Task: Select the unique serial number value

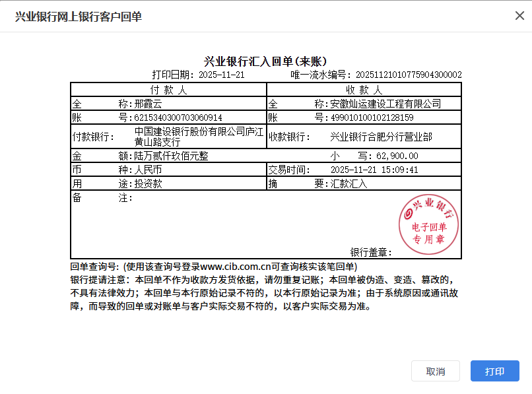Action: pos(409,75)
